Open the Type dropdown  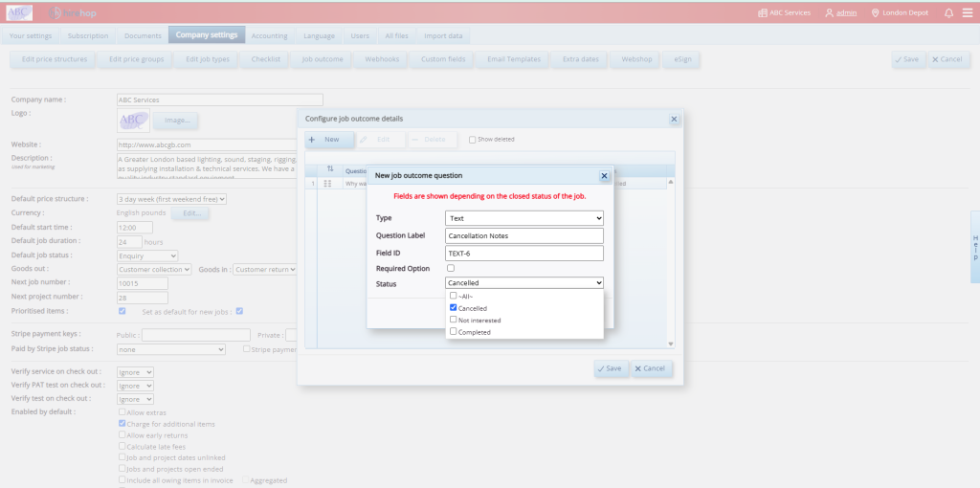[524, 218]
